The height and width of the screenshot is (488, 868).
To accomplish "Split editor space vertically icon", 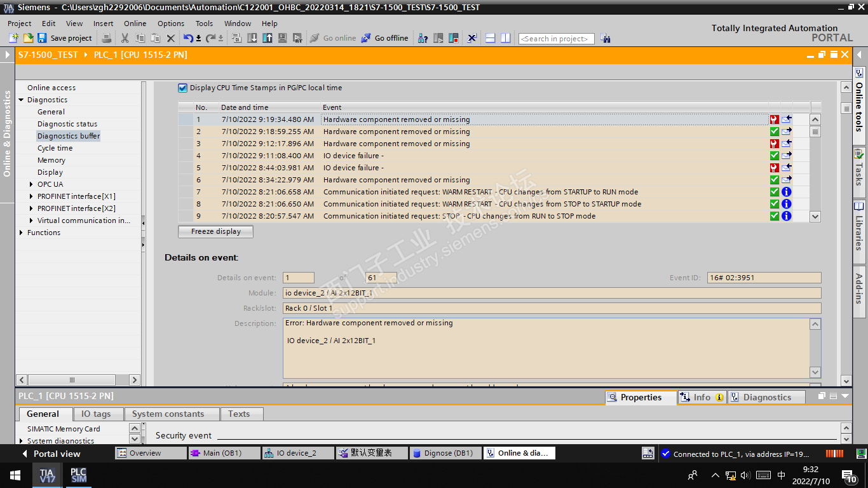I will point(505,38).
